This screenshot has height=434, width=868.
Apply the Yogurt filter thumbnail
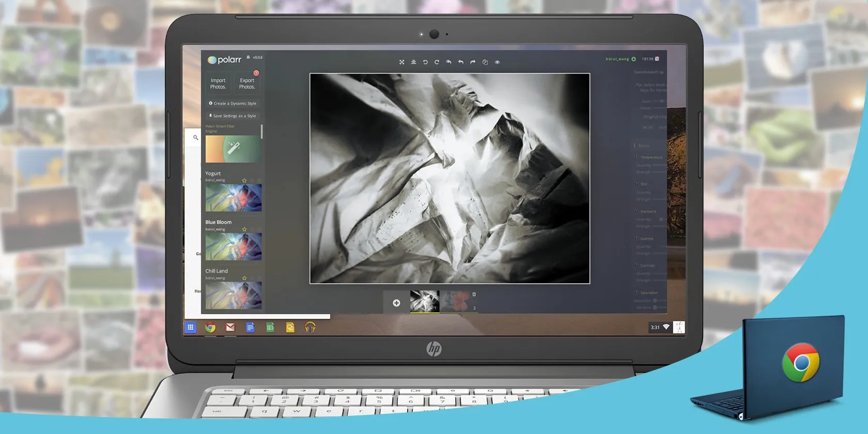point(234,198)
